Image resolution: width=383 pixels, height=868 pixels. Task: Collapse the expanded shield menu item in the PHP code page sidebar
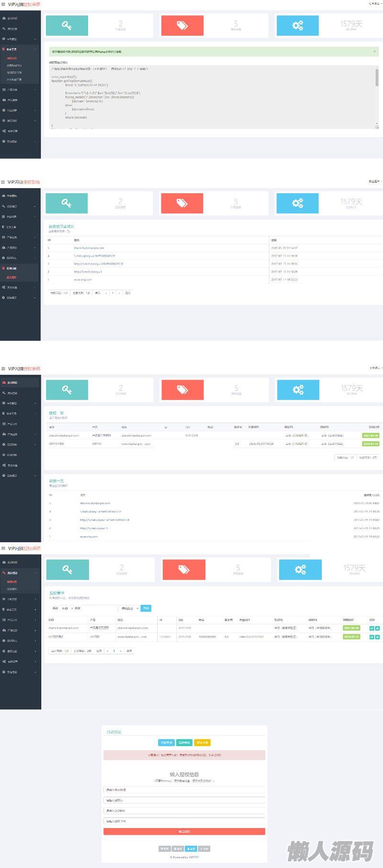(x=19, y=49)
